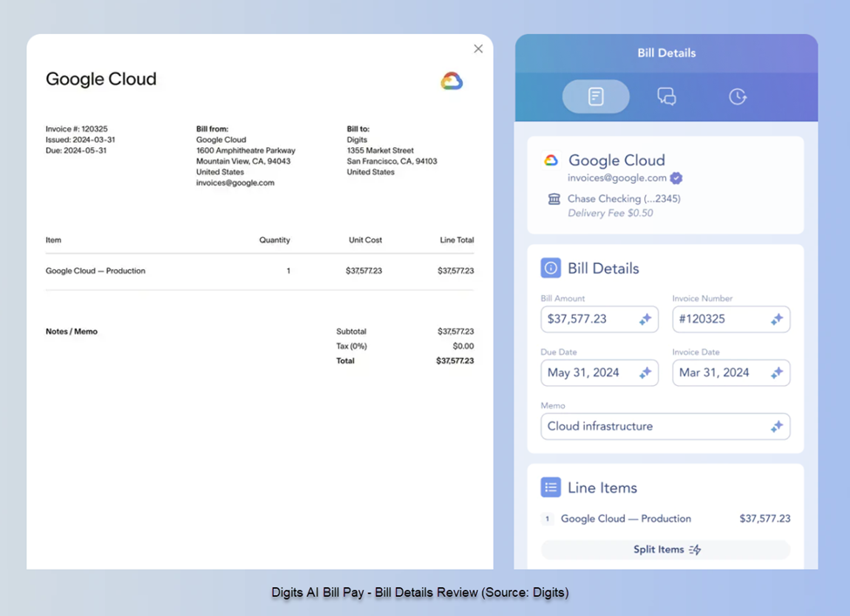Click the AI sparkle icon in Invoice Number
The height and width of the screenshot is (616, 850).
point(777,319)
